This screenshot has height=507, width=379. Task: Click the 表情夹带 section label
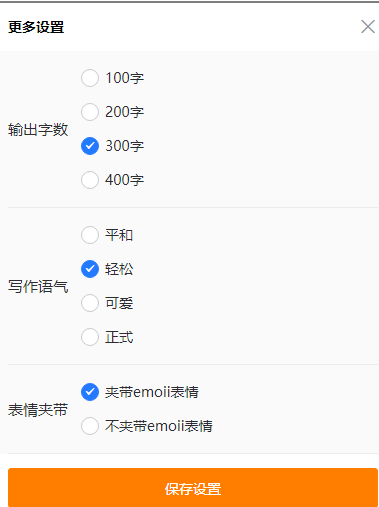(38, 410)
